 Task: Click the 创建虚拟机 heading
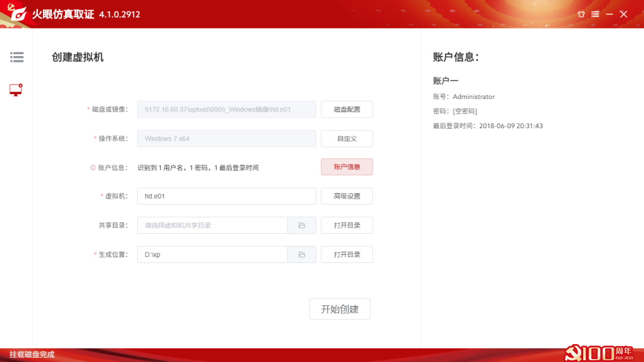pyautogui.click(x=78, y=57)
